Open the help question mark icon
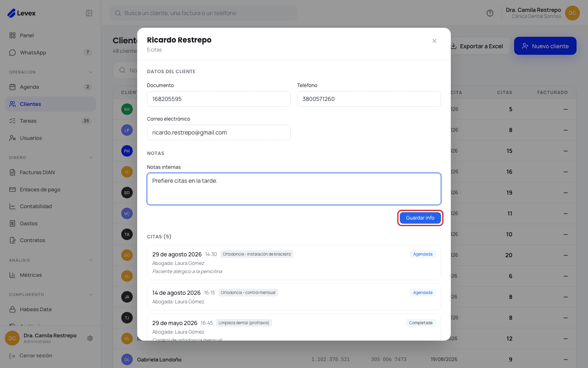 490,13
